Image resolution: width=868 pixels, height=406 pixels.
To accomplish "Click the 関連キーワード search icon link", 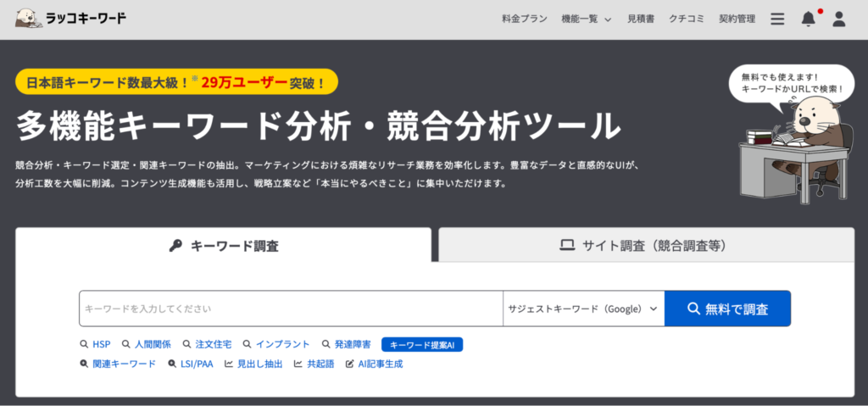I will coord(117,364).
